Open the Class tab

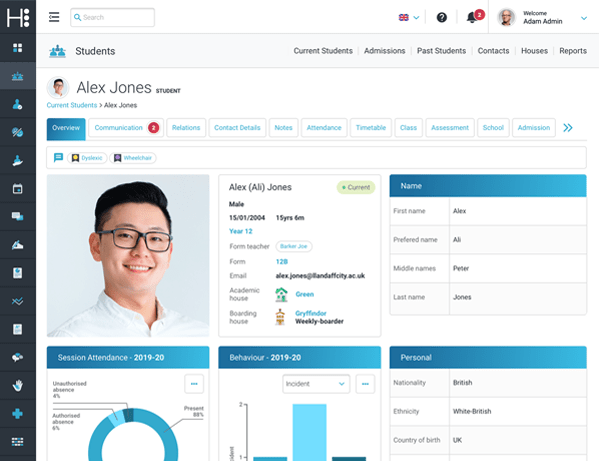coord(408,128)
